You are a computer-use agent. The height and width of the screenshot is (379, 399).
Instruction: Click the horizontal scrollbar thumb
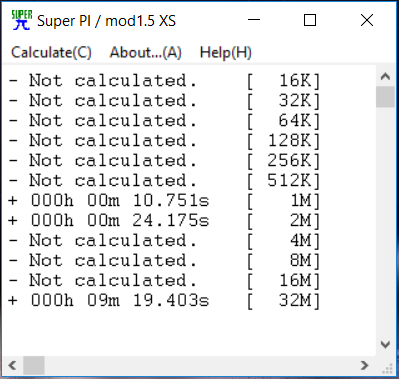click(x=34, y=365)
